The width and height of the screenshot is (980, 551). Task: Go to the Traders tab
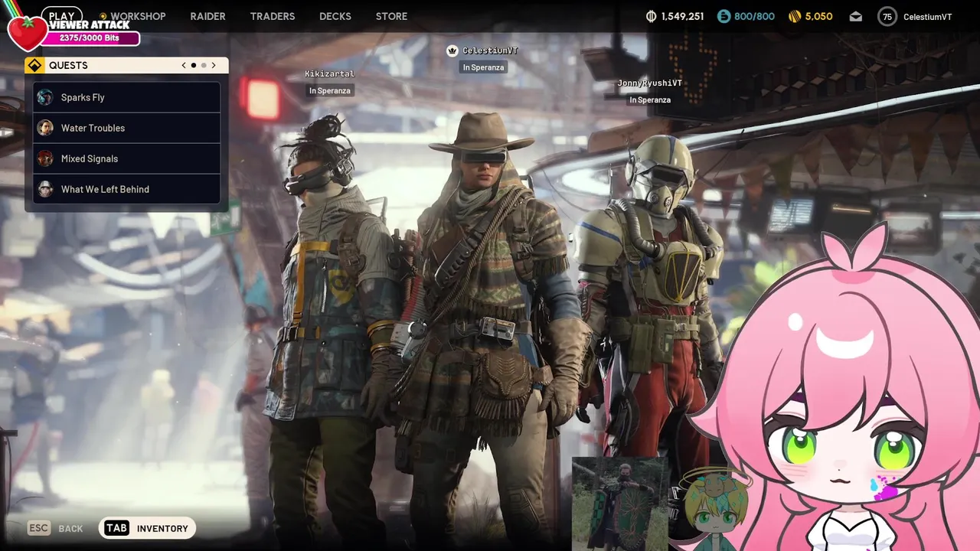point(272,16)
